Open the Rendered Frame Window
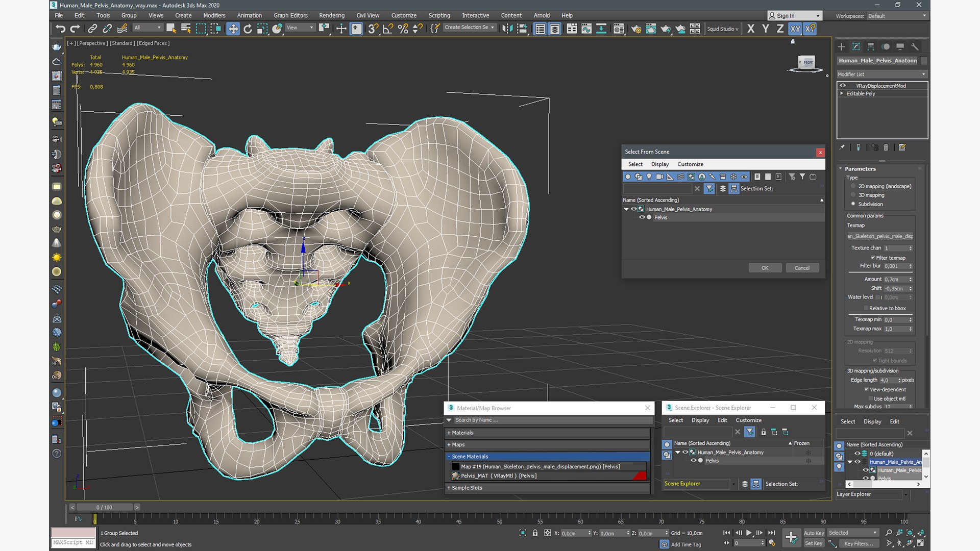 click(651, 29)
